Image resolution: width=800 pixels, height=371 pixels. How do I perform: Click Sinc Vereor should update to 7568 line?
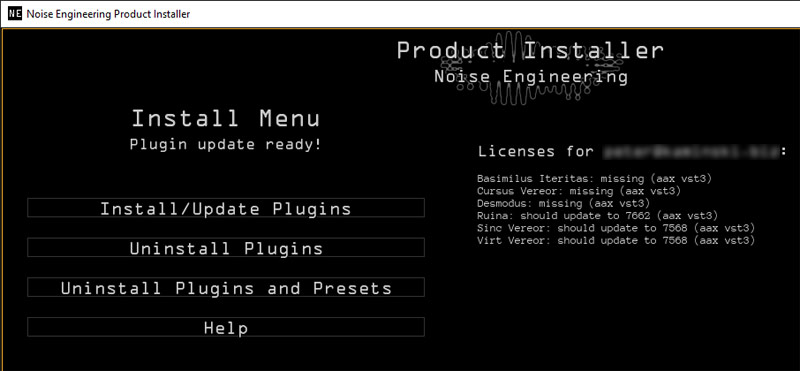point(615,228)
